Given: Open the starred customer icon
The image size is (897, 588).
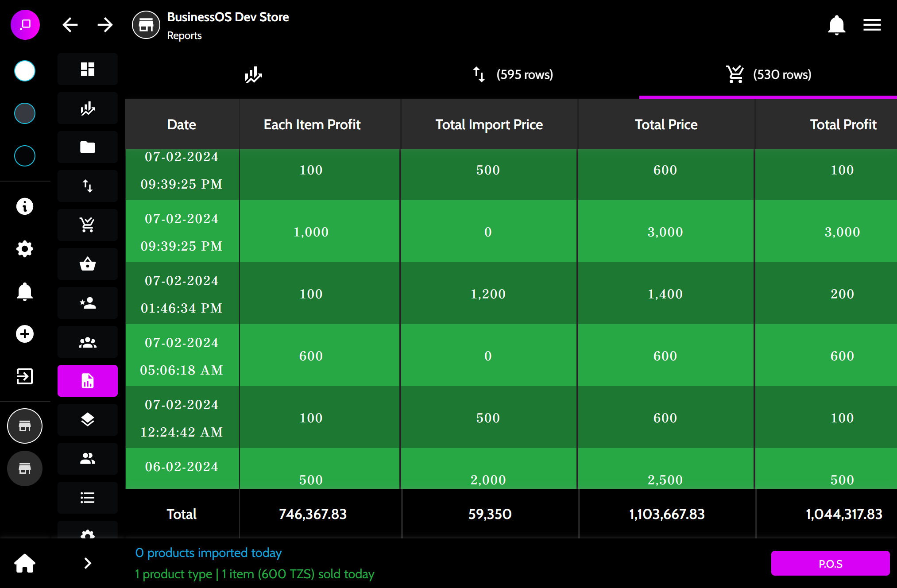Looking at the screenshot, I should click(88, 303).
